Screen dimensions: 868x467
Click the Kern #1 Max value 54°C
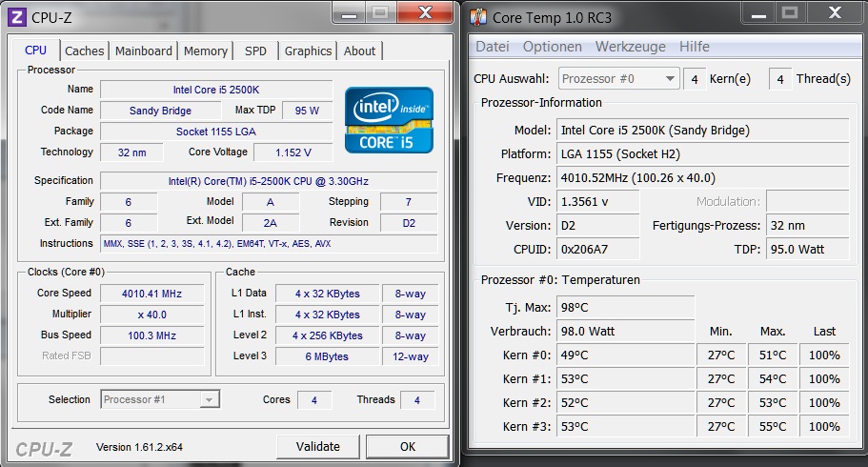pos(772,379)
